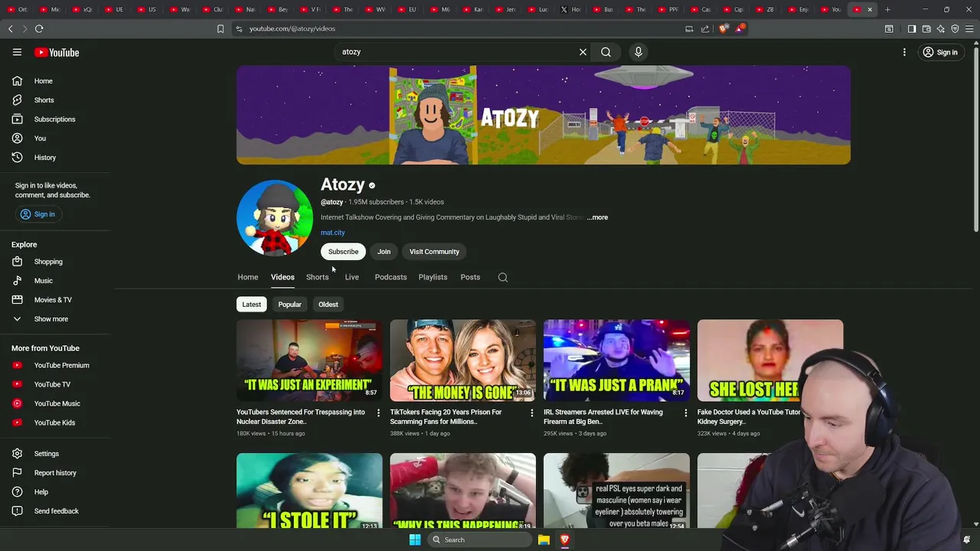Open options menu for YouTubers Sentenced video
This screenshot has height=551, width=980.
[378, 413]
